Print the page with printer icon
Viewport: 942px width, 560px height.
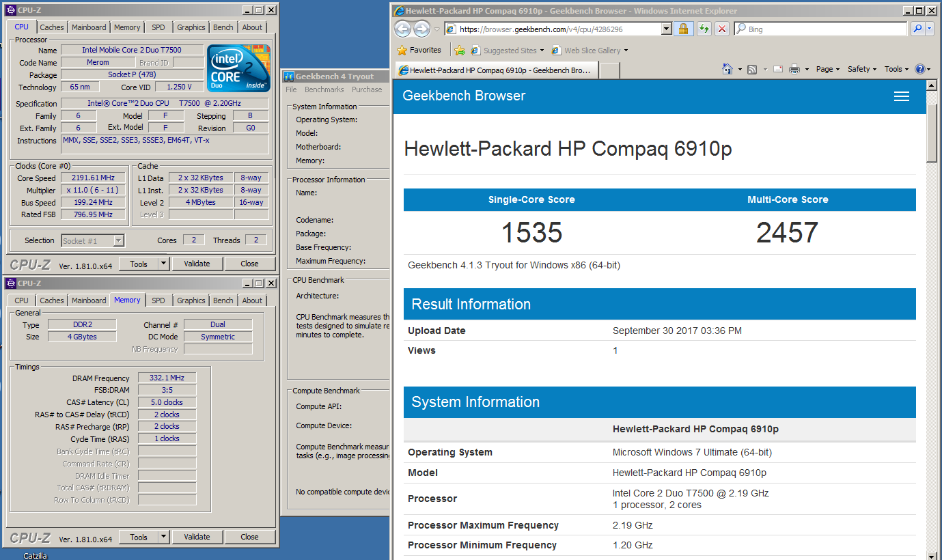point(794,69)
